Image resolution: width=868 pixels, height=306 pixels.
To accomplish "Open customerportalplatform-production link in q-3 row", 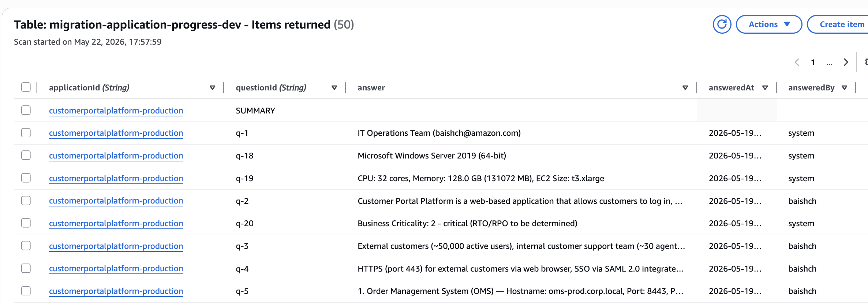I will click(116, 246).
